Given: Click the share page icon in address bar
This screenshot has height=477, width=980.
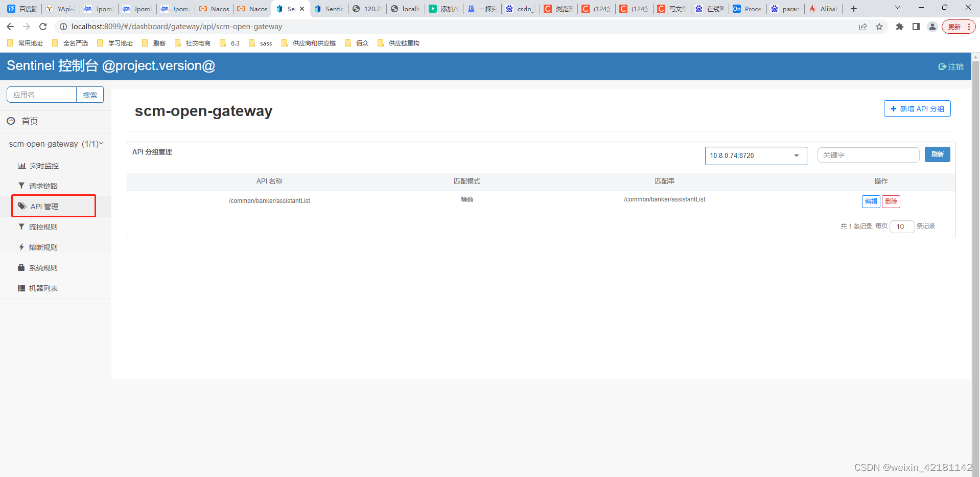Looking at the screenshot, I should (863, 27).
